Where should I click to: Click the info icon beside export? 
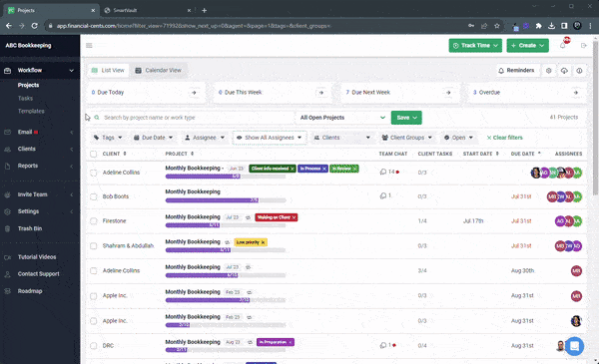pos(579,71)
